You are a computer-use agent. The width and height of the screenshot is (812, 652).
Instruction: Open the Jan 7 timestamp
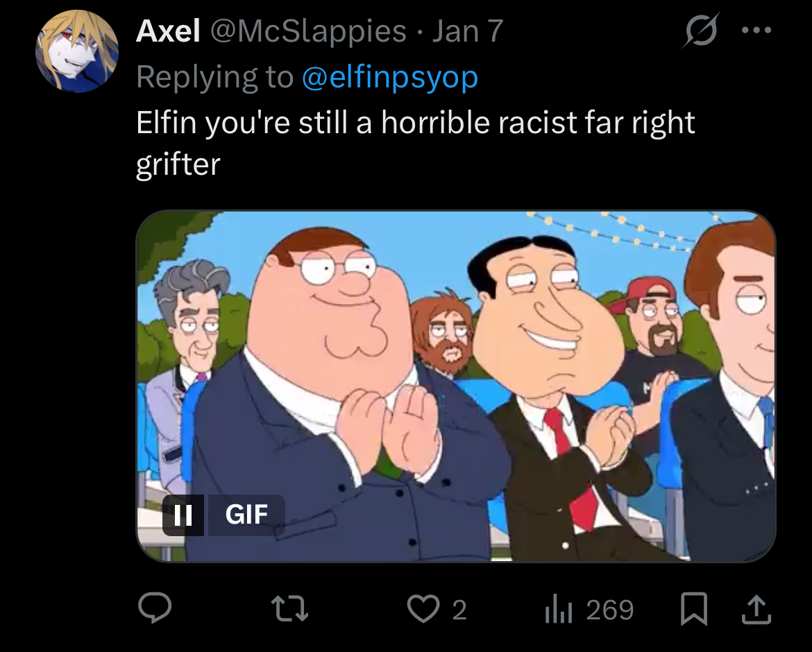click(x=468, y=31)
